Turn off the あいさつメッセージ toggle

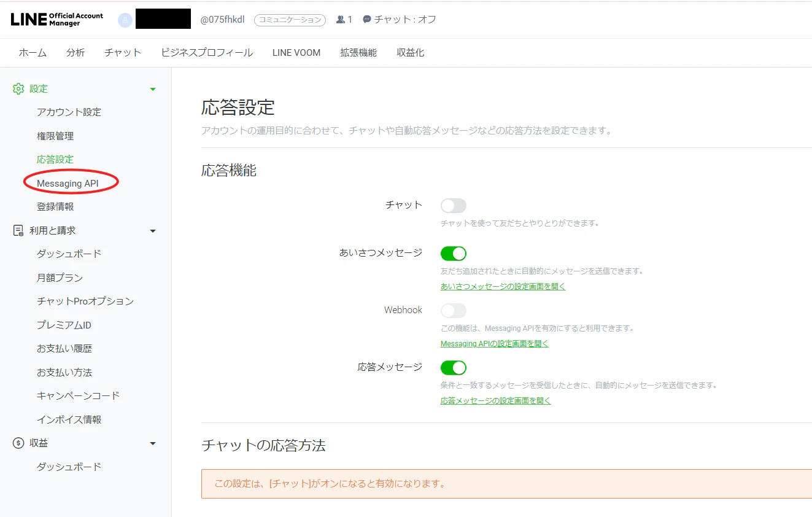[454, 253]
